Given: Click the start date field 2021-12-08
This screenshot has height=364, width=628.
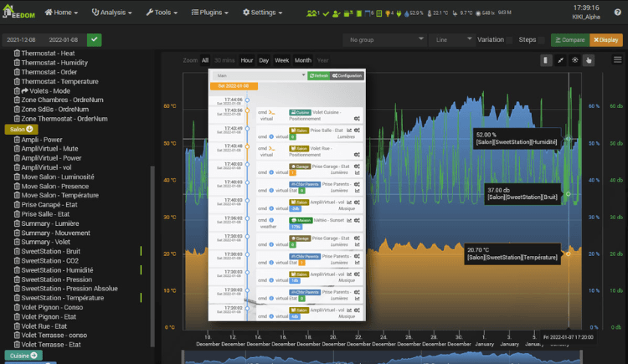Looking at the screenshot, I should tap(22, 39).
